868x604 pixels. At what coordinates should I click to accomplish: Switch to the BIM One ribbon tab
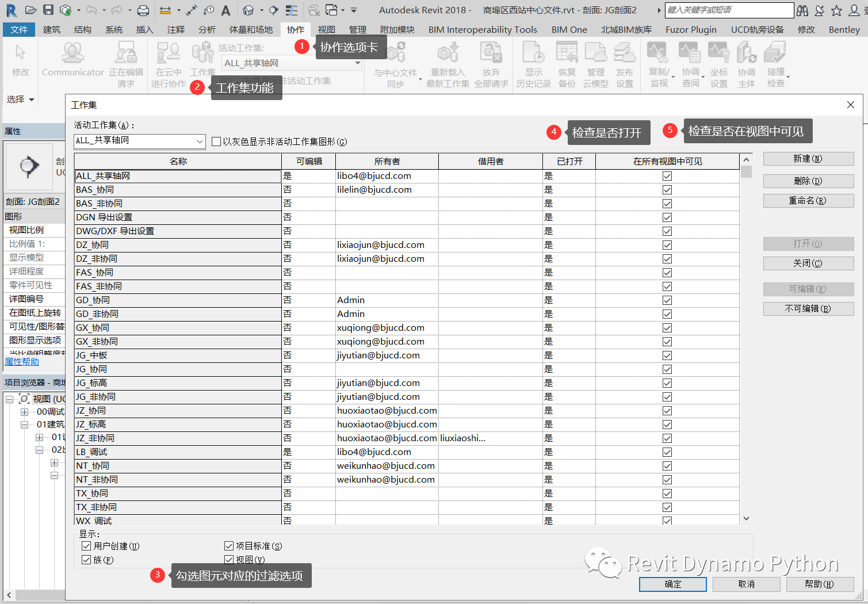[x=569, y=29]
